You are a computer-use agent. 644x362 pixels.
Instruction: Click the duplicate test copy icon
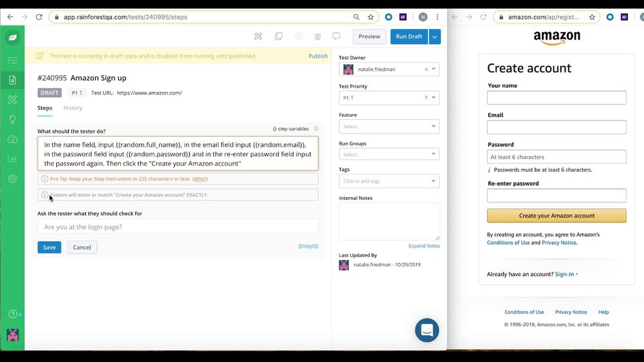pos(278,36)
